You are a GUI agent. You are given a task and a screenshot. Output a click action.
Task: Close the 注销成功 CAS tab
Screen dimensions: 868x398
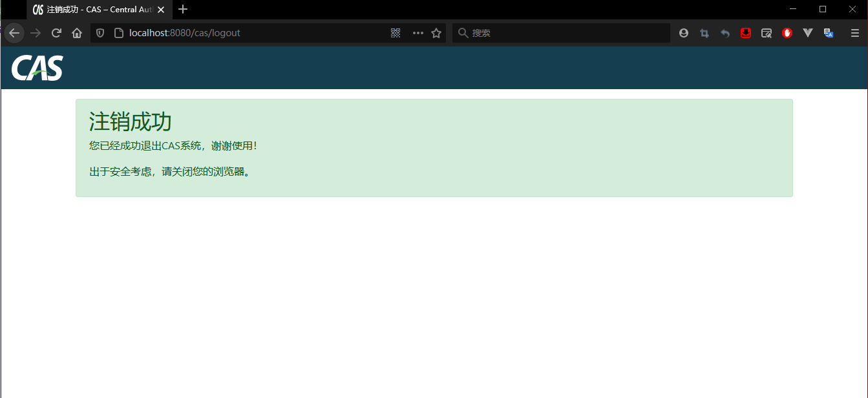[161, 10]
